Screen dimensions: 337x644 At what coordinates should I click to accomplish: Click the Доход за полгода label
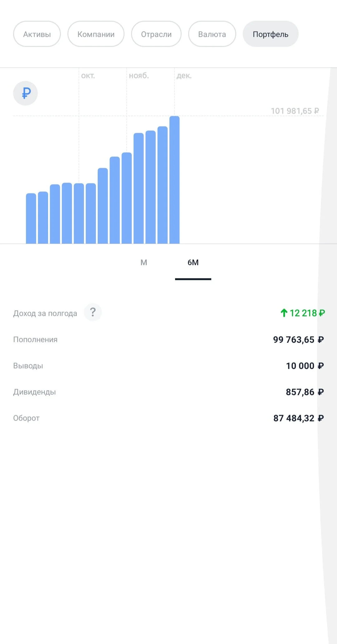[45, 313]
